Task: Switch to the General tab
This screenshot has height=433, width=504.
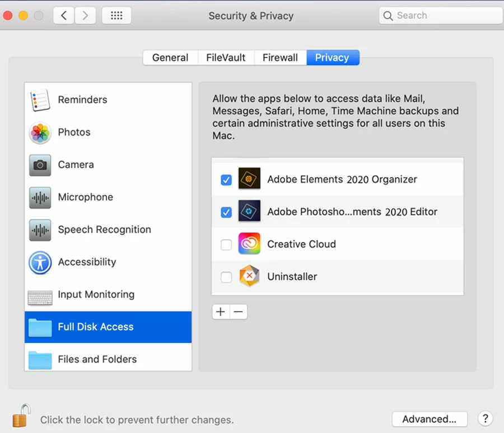Action: (170, 58)
